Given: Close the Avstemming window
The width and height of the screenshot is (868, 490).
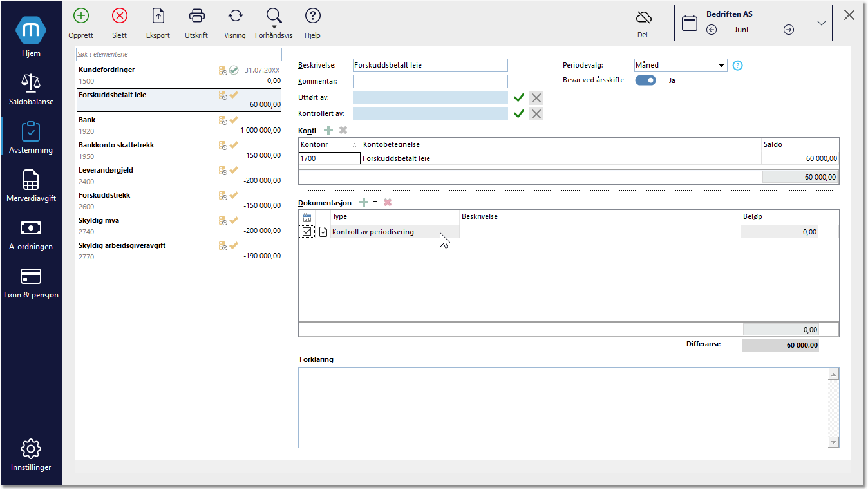Looking at the screenshot, I should (850, 15).
